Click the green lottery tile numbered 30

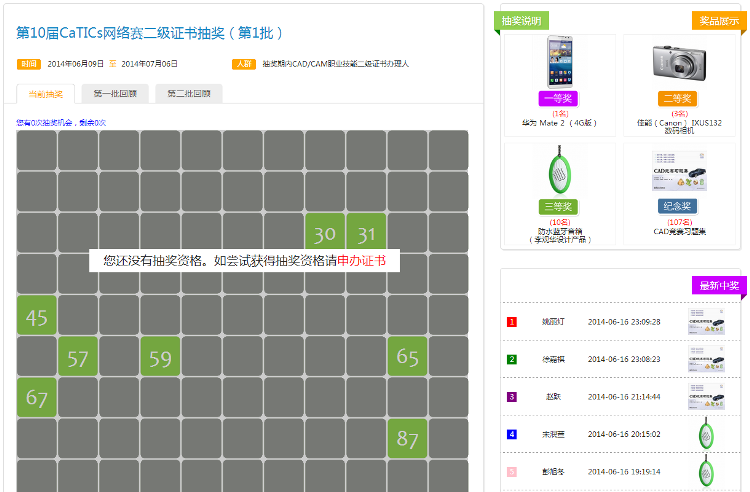click(x=324, y=232)
